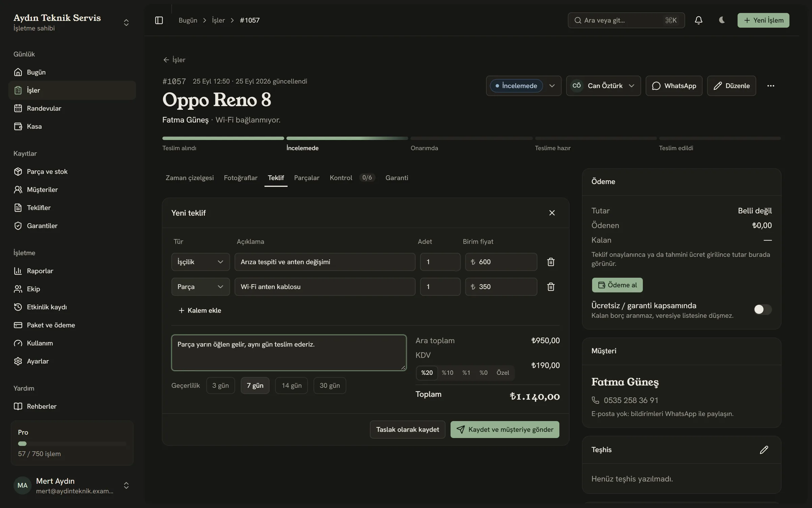Open Ayarlar settings in sidebar
The height and width of the screenshot is (508, 812).
click(72, 361)
